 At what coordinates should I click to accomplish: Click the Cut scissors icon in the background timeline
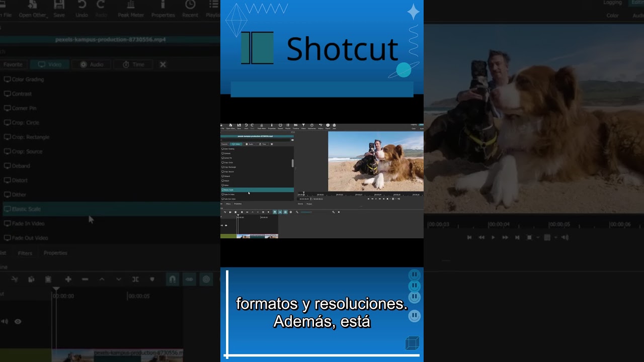15,279
